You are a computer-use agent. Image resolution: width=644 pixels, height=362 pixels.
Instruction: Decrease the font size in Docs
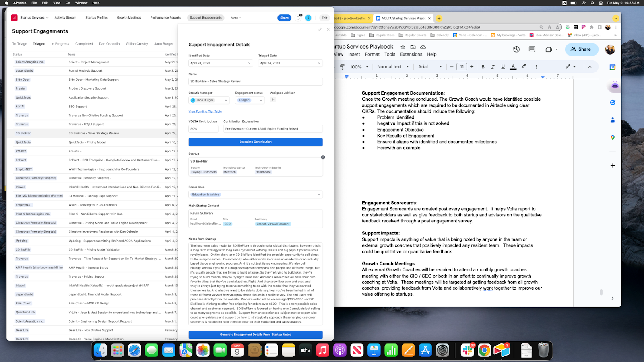click(452, 67)
